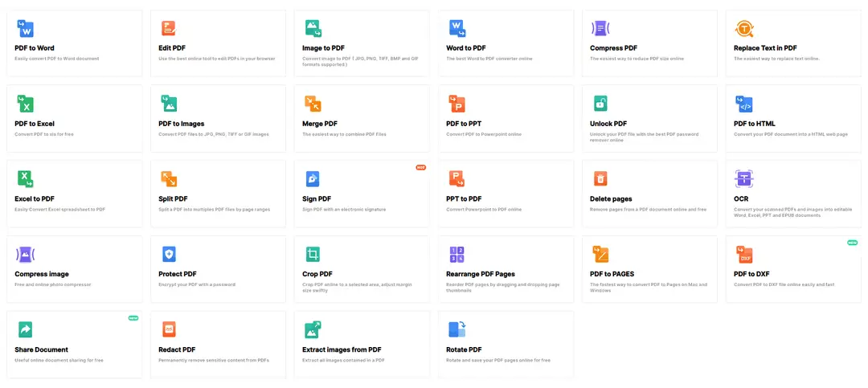868x388 pixels.
Task: Click the PDF to DXF icon
Action: [x=744, y=255]
